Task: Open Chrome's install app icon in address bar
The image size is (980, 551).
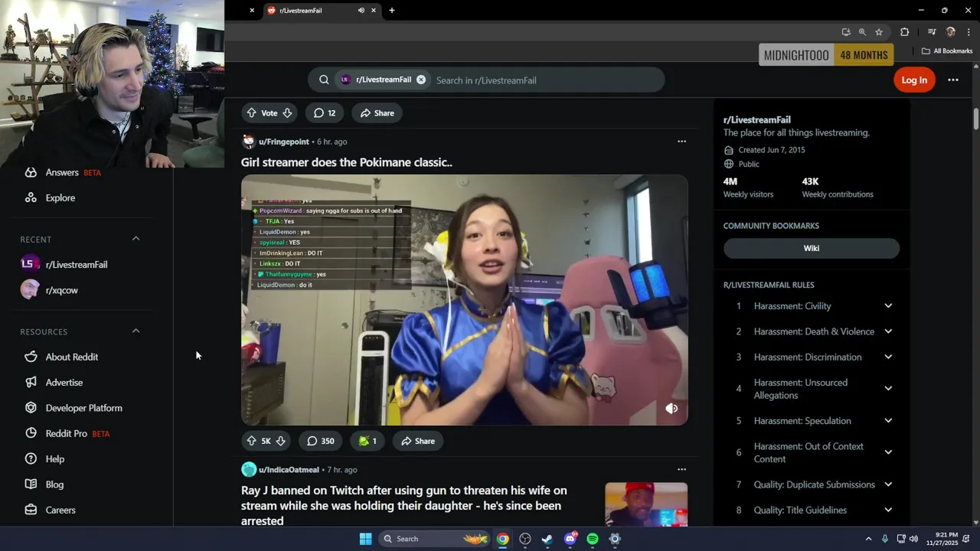Action: [x=845, y=32]
